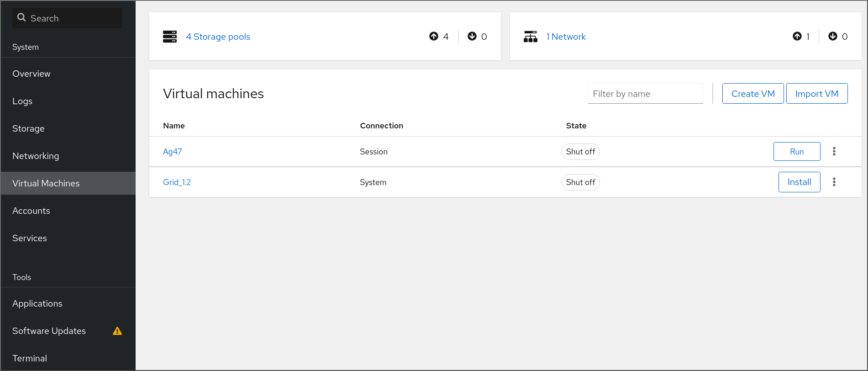Click inactive networks down-arrow icon

833,36
